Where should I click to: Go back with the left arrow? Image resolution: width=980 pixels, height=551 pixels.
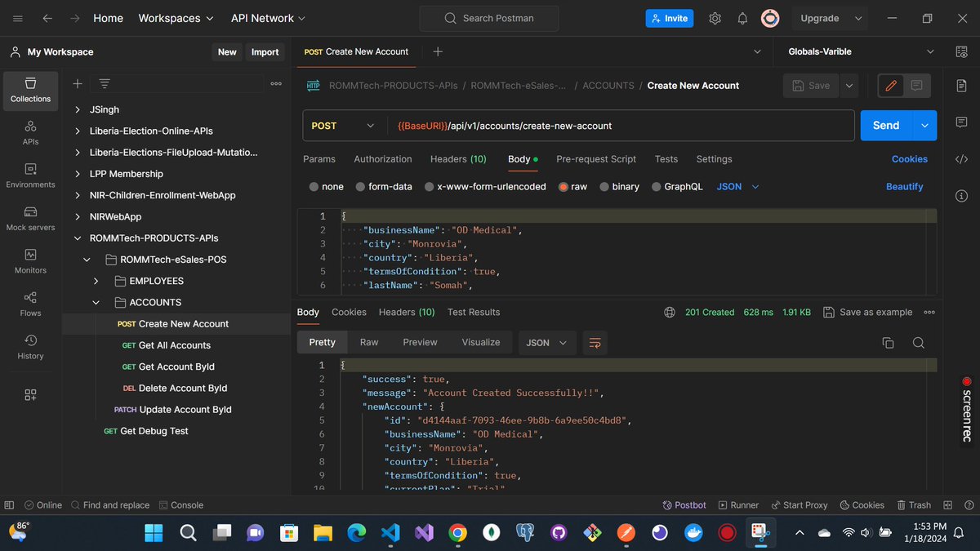click(x=47, y=18)
